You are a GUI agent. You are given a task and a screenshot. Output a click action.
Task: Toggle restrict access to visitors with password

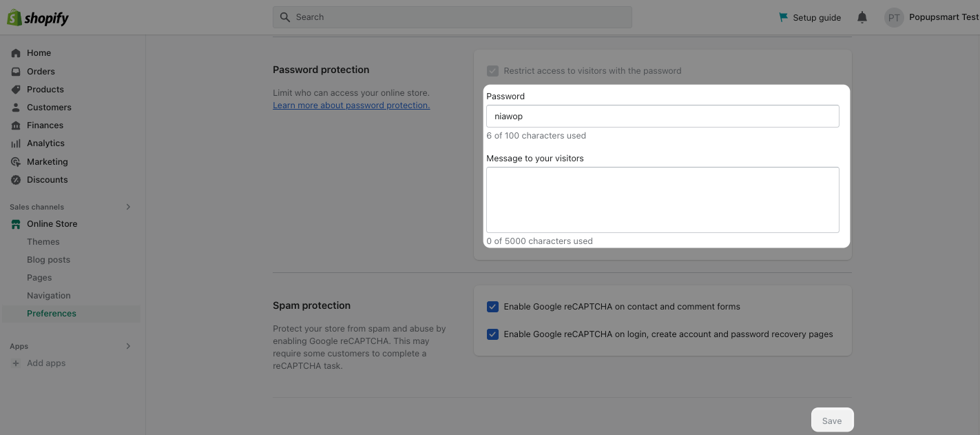[x=492, y=70]
